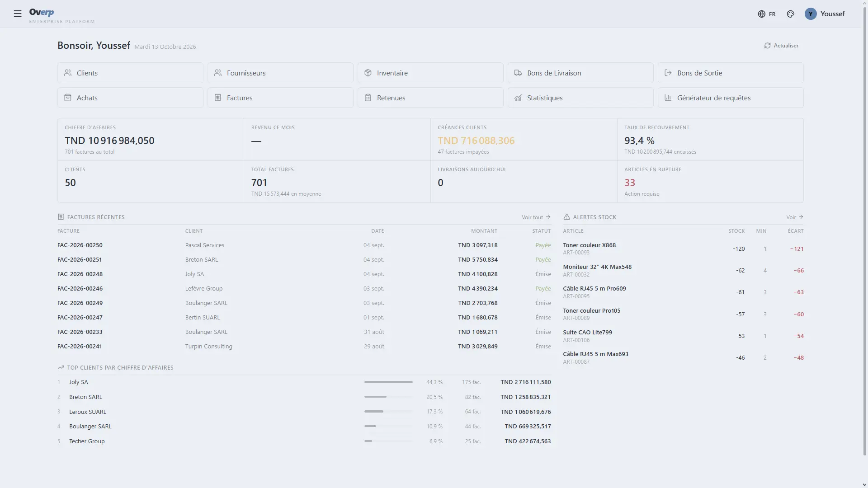Click the Factures receipt icon
The image size is (868, 488).
[x=218, y=98]
